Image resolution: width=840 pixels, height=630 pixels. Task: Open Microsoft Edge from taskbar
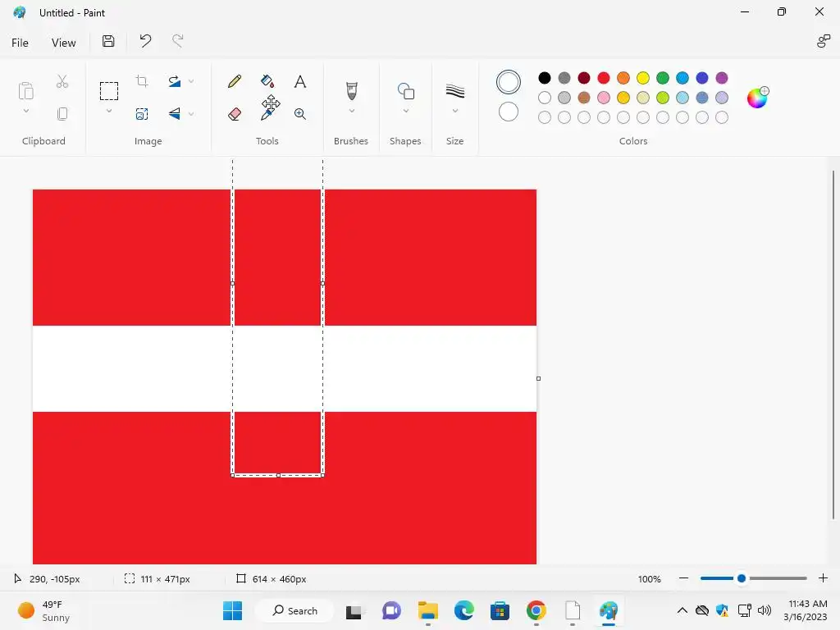[464, 610]
